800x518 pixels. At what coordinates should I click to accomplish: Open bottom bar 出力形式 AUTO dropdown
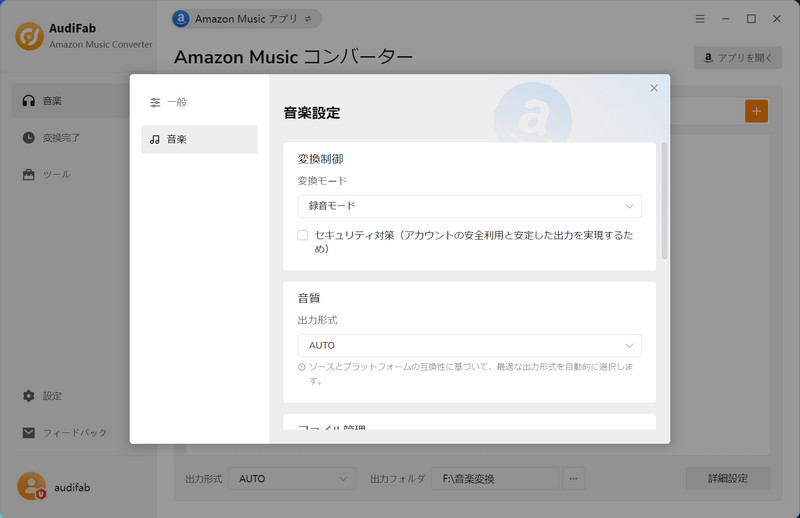tap(292, 479)
